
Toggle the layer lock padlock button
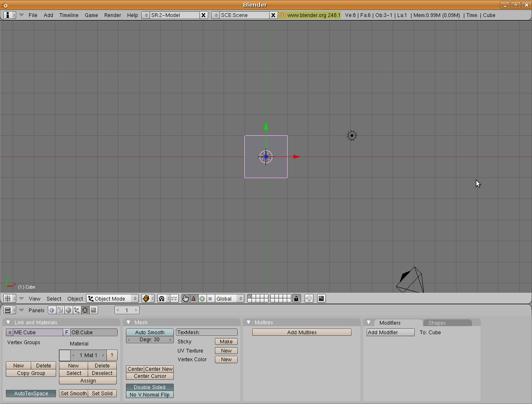coord(296,299)
